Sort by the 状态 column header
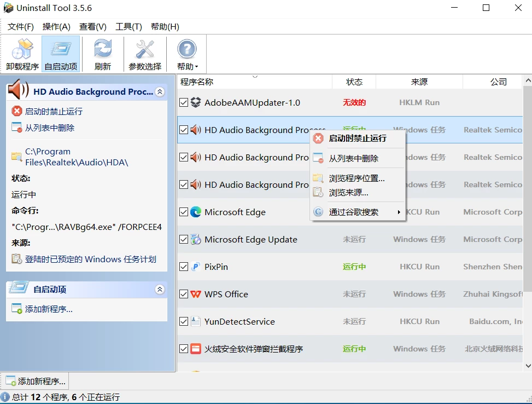This screenshot has height=404, width=532. [x=354, y=82]
